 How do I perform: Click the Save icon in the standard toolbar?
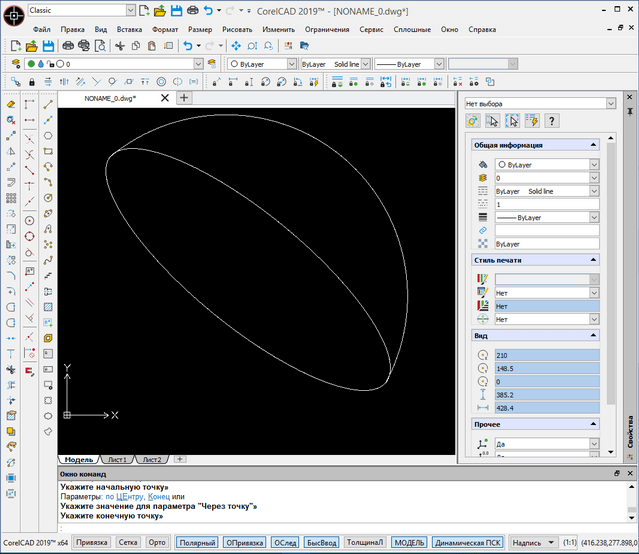pyautogui.click(x=49, y=46)
